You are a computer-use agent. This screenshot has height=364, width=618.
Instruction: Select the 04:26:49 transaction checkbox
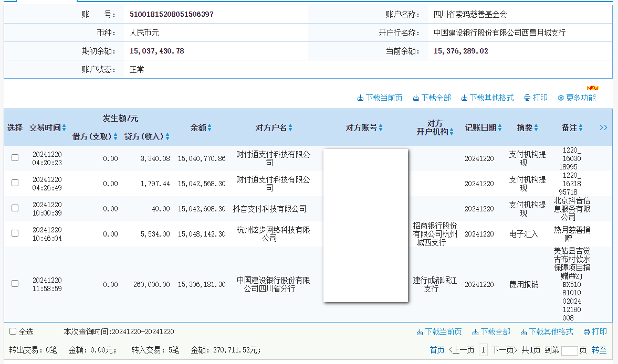click(15, 183)
